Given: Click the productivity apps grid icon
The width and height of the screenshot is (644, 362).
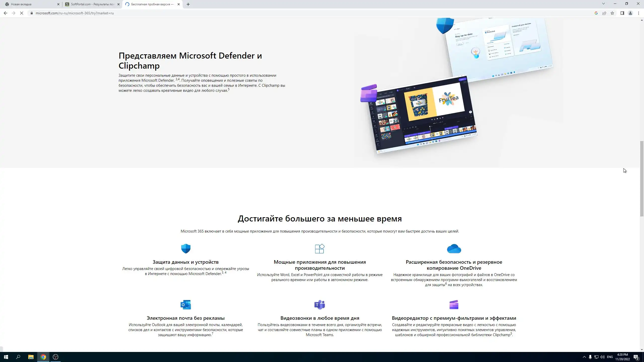Looking at the screenshot, I should (319, 249).
